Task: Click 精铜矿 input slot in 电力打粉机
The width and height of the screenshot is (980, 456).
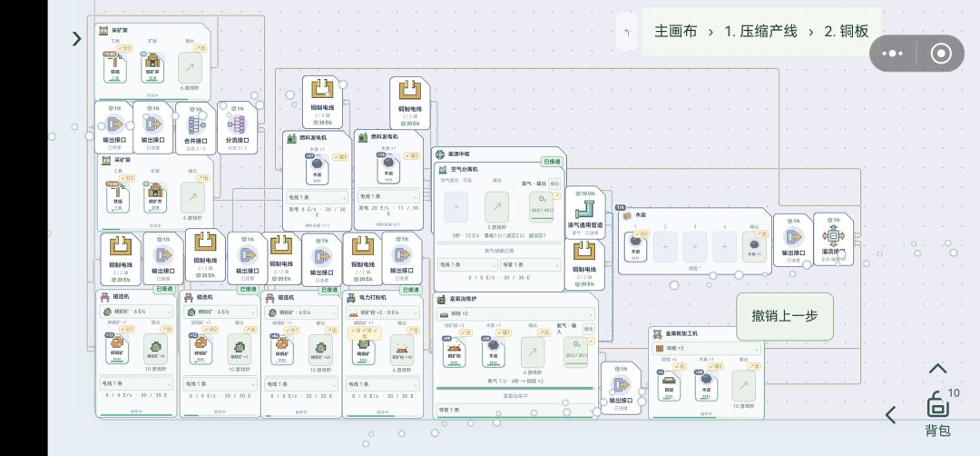Action: tap(362, 350)
